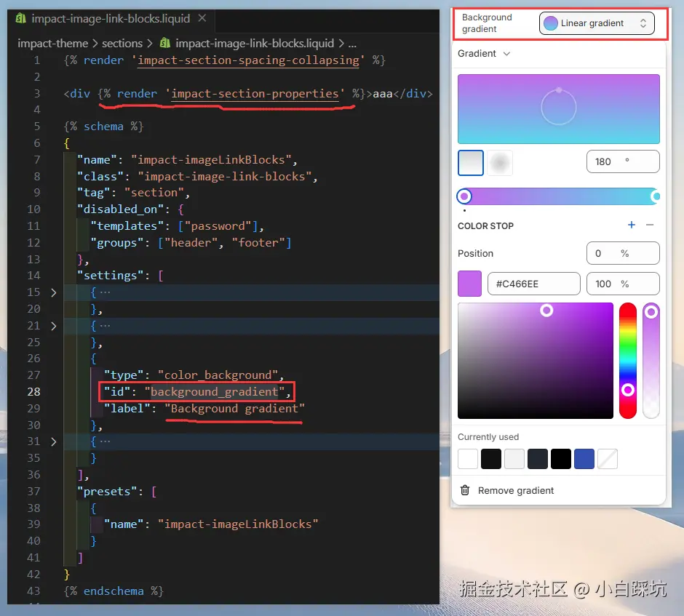
Task: Add a color stop with plus
Action: coord(631,225)
